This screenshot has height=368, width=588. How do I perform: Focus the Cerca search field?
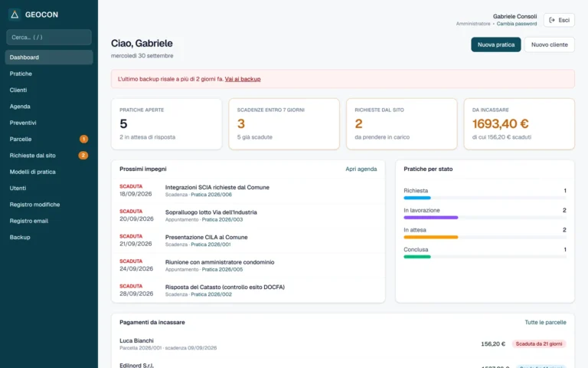(x=49, y=37)
